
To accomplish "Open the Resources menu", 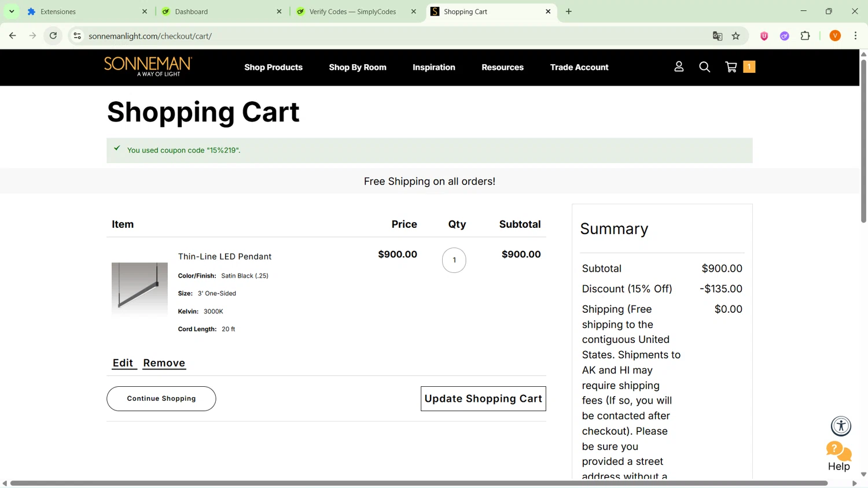I will click(502, 67).
